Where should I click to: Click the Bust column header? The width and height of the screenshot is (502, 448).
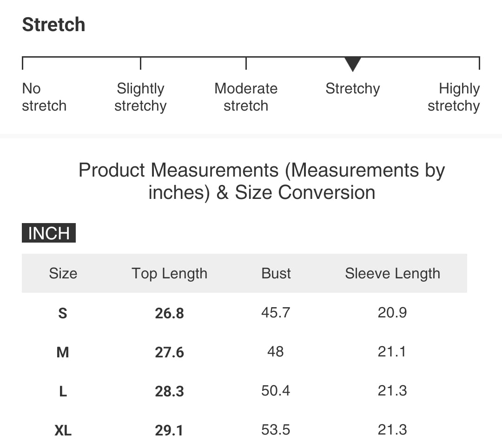pos(276,274)
